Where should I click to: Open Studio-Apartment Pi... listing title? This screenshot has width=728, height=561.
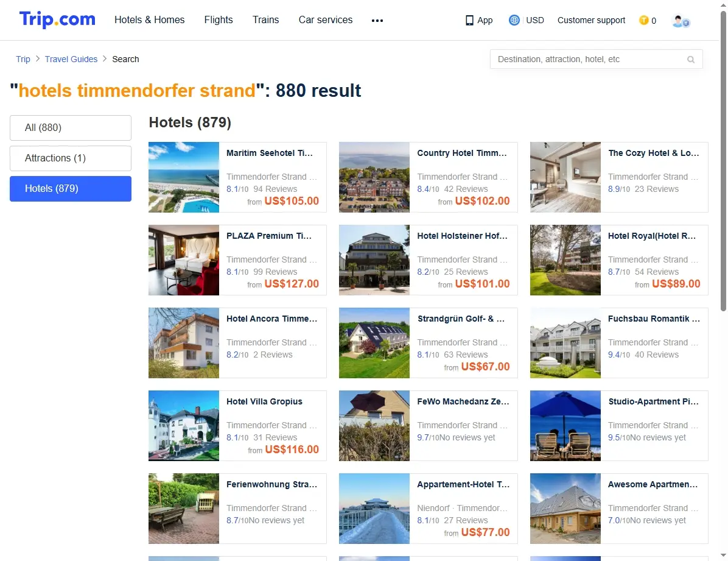pyautogui.click(x=653, y=401)
